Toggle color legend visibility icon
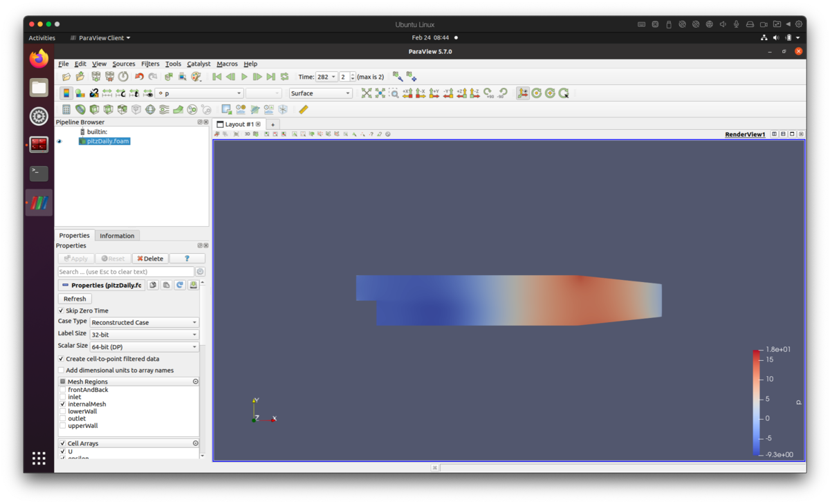The width and height of the screenshot is (830, 504). click(66, 93)
